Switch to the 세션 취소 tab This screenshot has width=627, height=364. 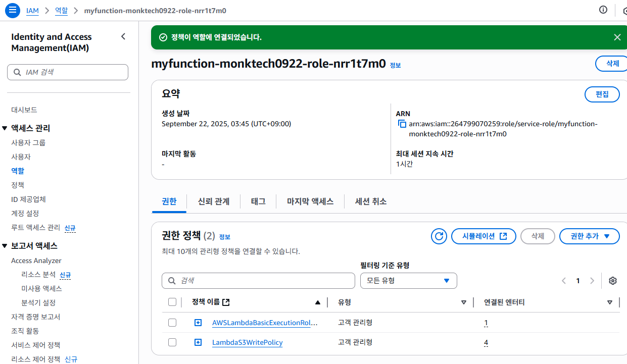[x=371, y=201]
